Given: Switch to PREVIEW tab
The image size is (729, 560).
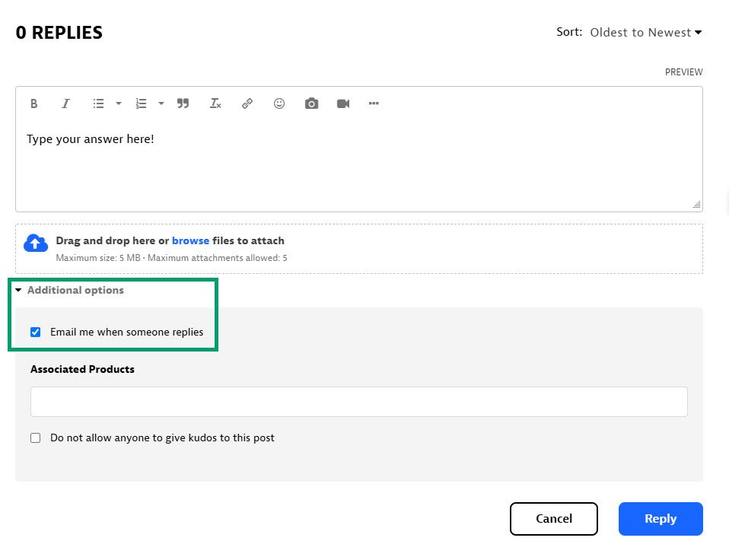Looking at the screenshot, I should (683, 72).
